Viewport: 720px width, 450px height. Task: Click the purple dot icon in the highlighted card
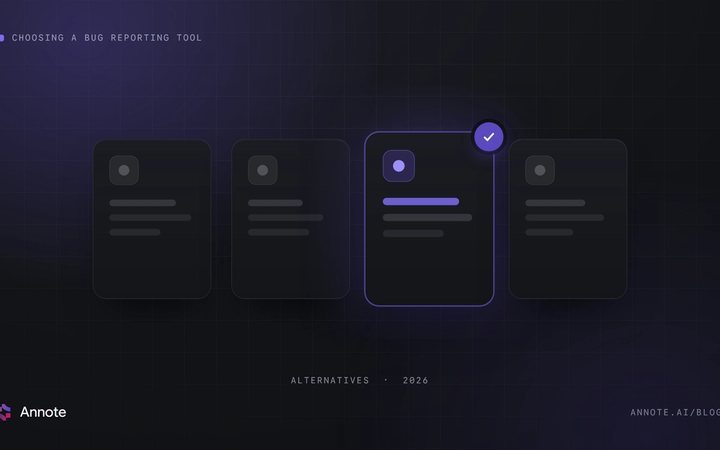tap(399, 166)
